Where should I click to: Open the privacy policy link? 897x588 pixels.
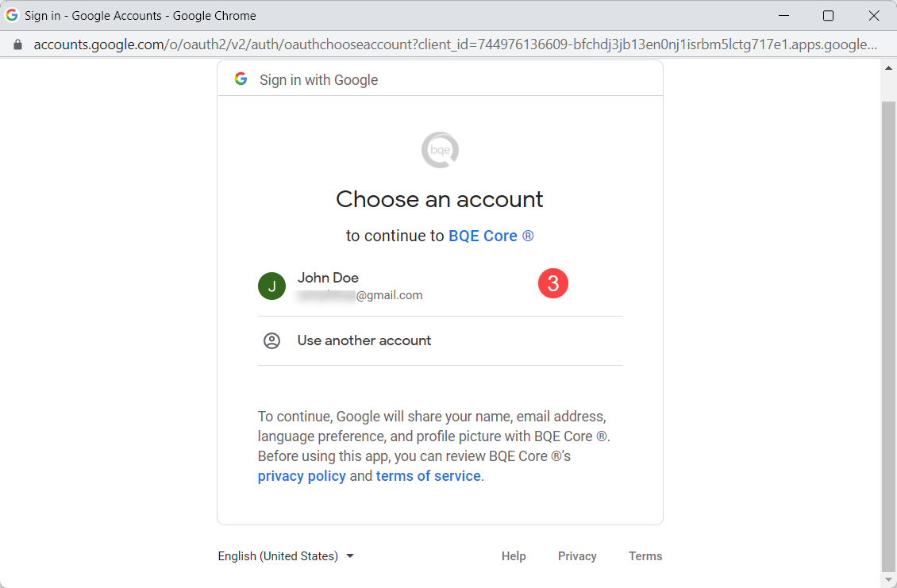pos(302,476)
